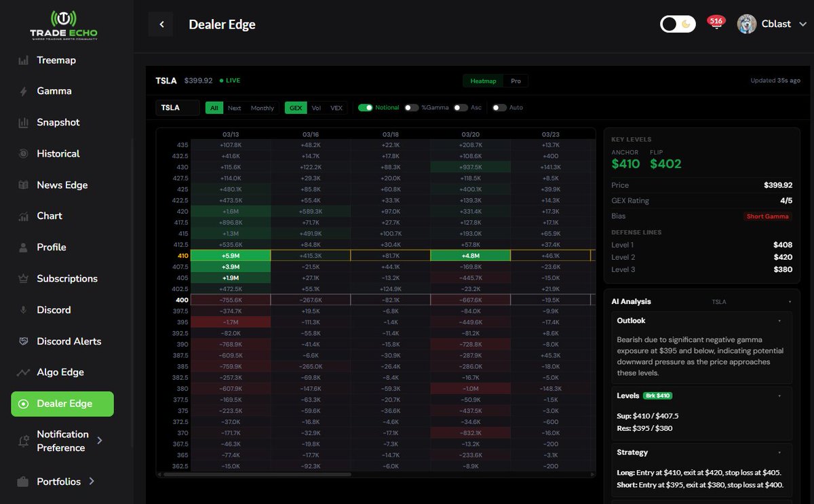Collapse the Outlook section
The width and height of the screenshot is (814, 504).
779,321
